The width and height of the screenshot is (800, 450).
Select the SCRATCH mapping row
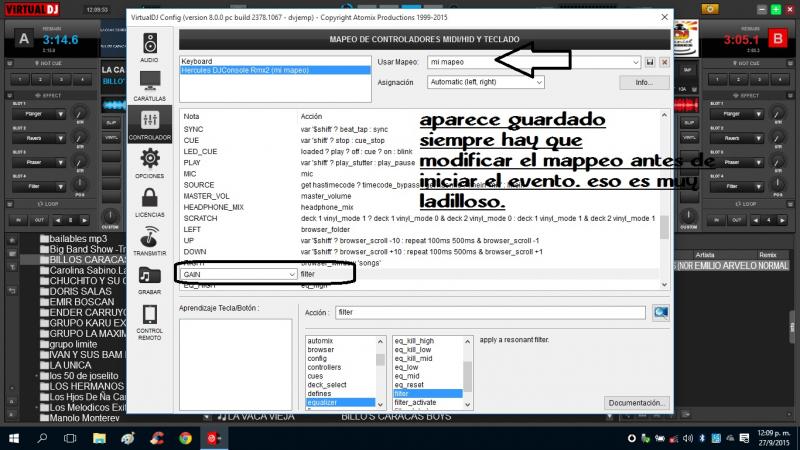pyautogui.click(x=421, y=218)
